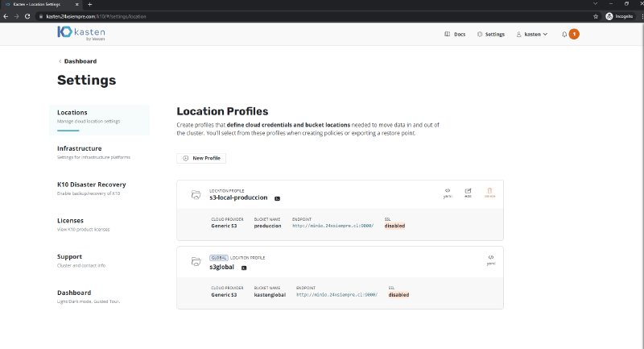Select the Locations settings section
This screenshot has width=644, height=349.
[x=99, y=119]
